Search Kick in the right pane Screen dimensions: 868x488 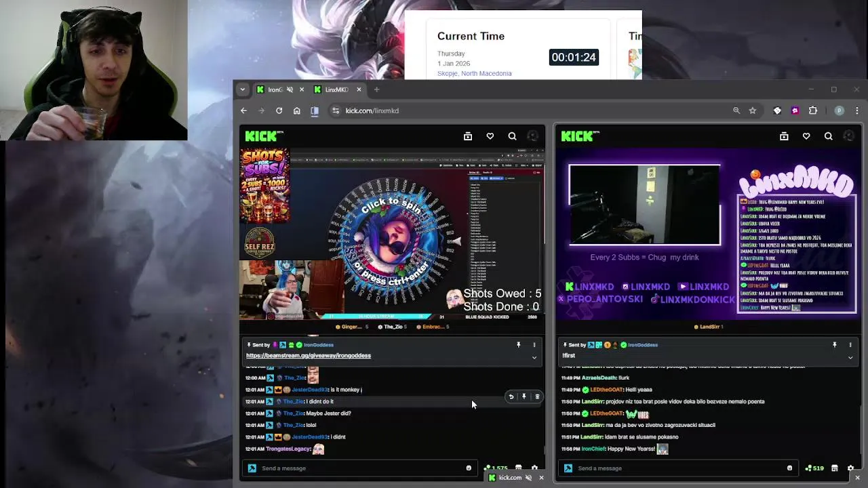(829, 136)
